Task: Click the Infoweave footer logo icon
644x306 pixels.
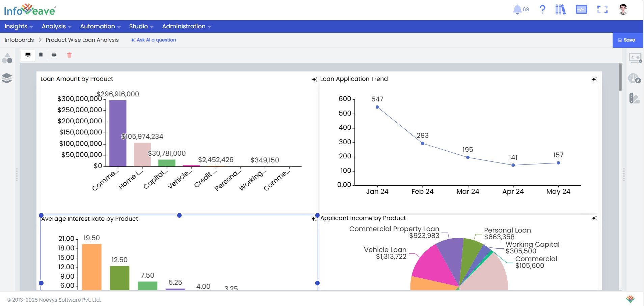Action: pyautogui.click(x=630, y=299)
